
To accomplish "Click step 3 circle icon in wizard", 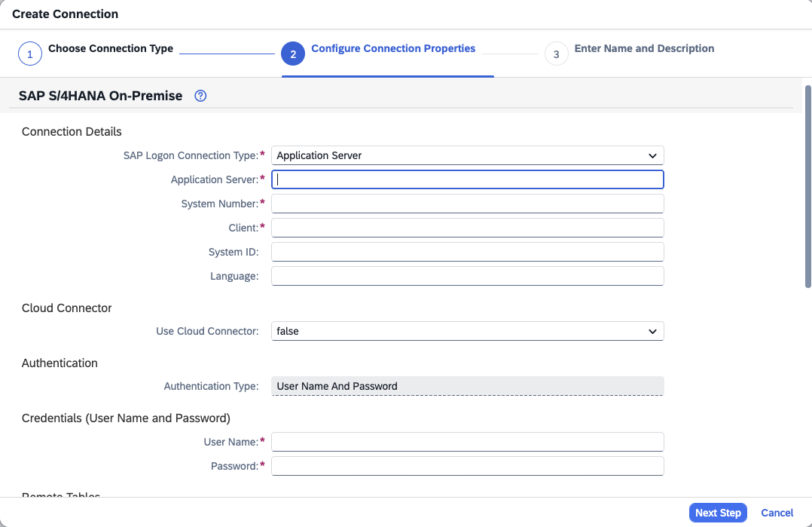I will tap(556, 54).
